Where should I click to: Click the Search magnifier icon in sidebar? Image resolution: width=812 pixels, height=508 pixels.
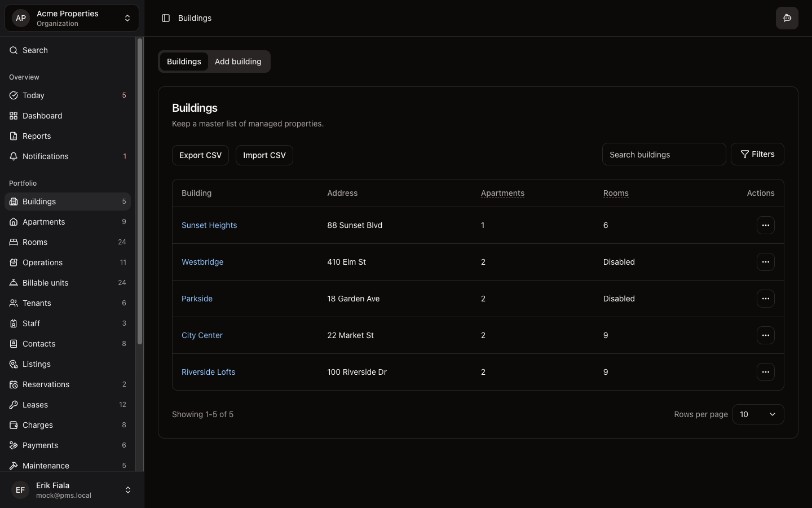point(14,50)
